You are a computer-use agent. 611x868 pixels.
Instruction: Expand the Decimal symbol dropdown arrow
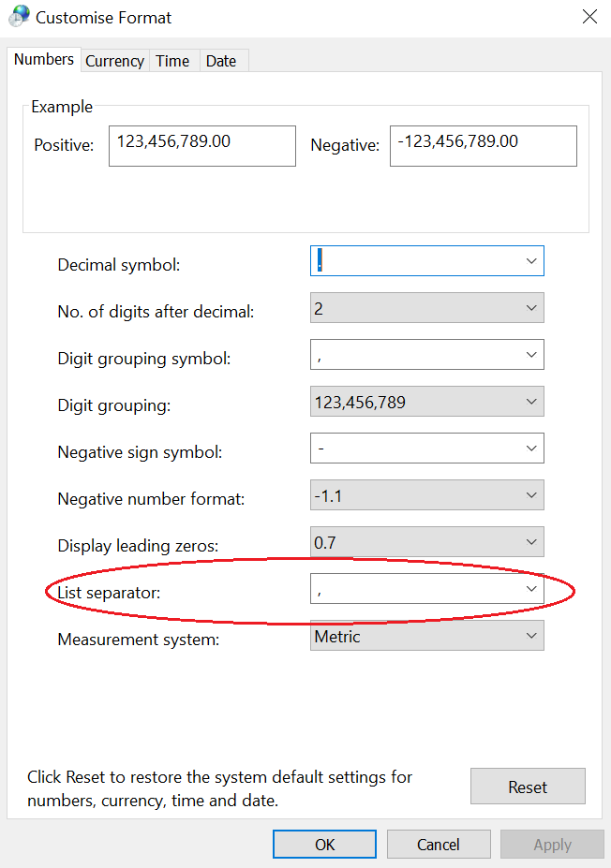tap(531, 260)
